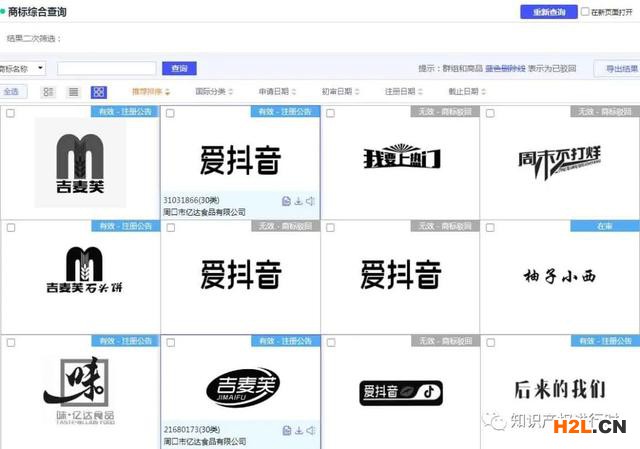The image size is (640, 449).
Task: Sort results by 初审日期
Action: [x=341, y=91]
